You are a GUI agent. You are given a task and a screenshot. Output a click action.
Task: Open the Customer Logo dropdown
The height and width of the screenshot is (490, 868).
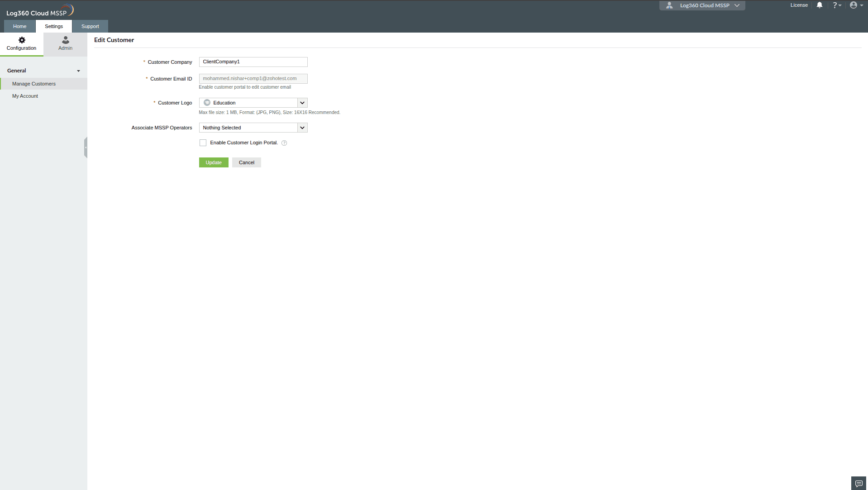coord(302,103)
